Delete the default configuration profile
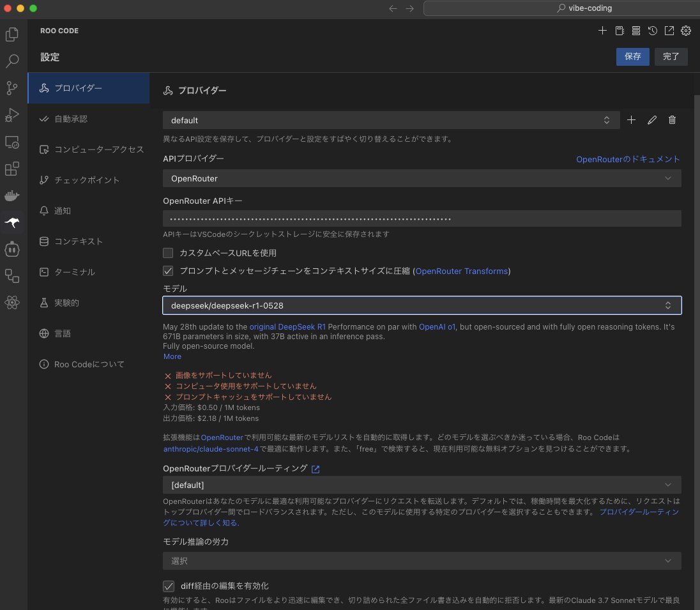The height and width of the screenshot is (610, 700). [672, 119]
